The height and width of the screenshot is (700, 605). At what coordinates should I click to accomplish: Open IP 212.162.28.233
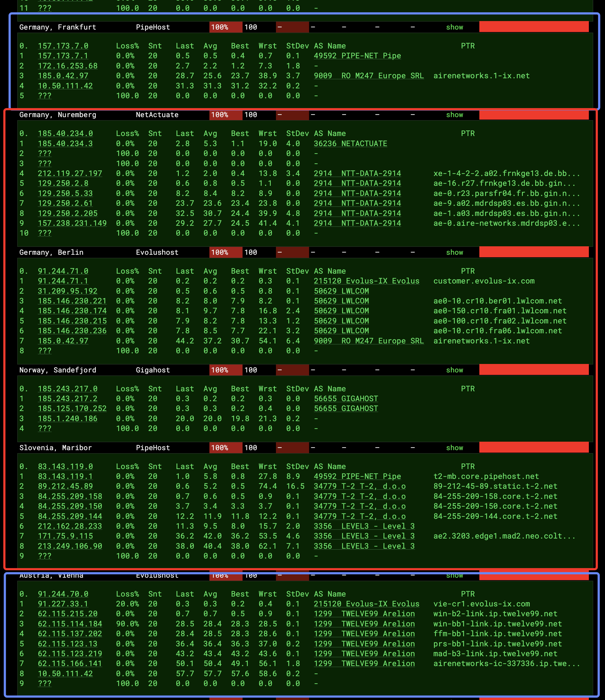[70, 526]
